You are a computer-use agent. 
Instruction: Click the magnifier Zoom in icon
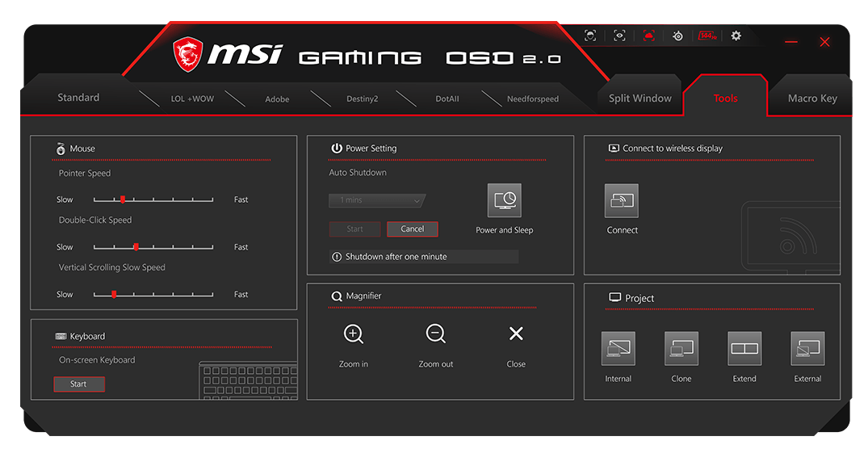[x=354, y=334]
